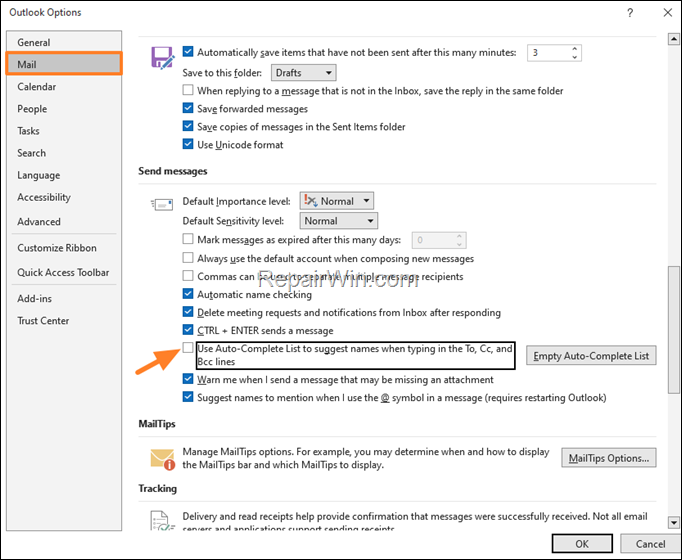Enable commas to separate recipients
Image resolution: width=682 pixels, height=560 pixels.
pos(188,276)
